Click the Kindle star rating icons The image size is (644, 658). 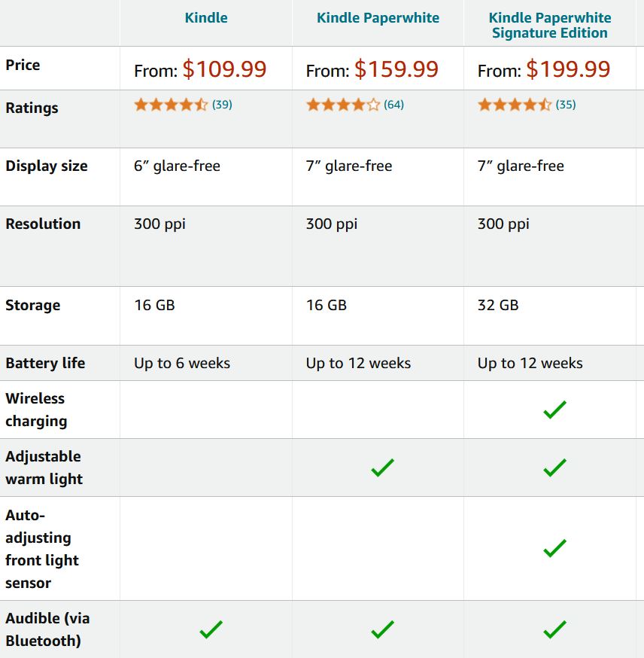click(x=171, y=105)
